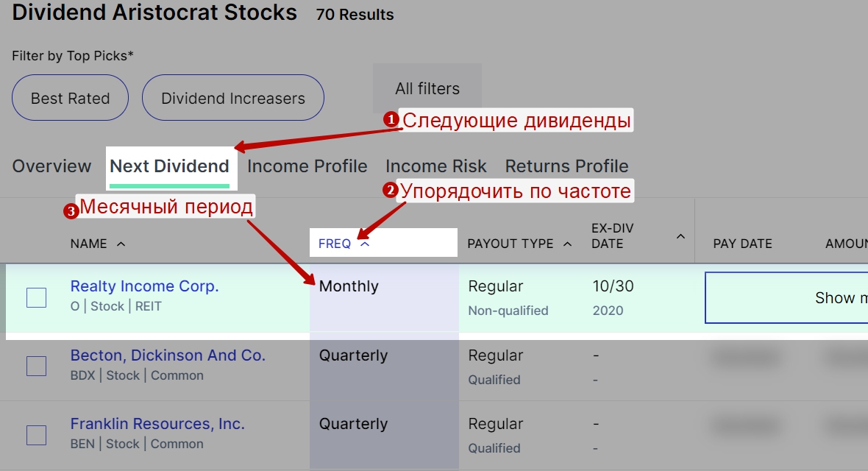Sort by PAYOUT TYPE caret icon
The height and width of the screenshot is (471, 868).
[x=568, y=244]
